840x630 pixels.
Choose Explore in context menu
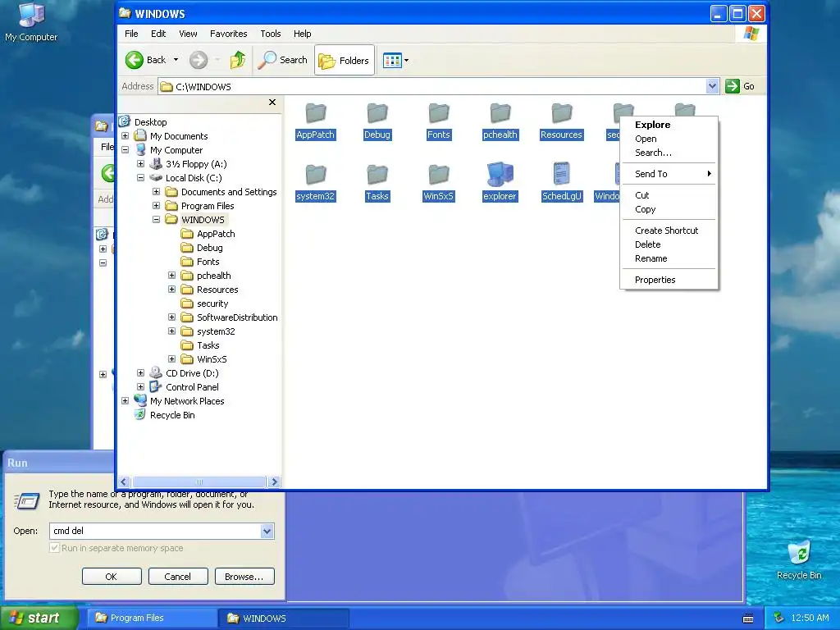669,125
